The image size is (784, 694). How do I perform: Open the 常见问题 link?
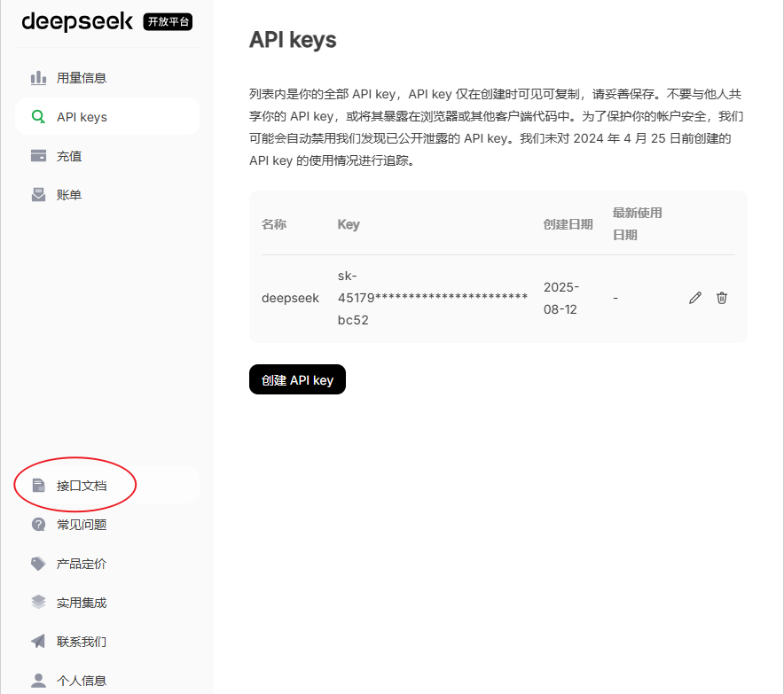[x=107, y=525]
